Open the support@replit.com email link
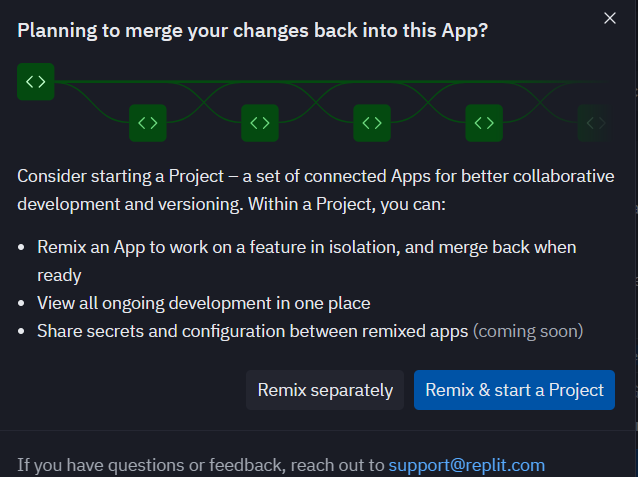The height and width of the screenshot is (477, 638). click(x=467, y=465)
